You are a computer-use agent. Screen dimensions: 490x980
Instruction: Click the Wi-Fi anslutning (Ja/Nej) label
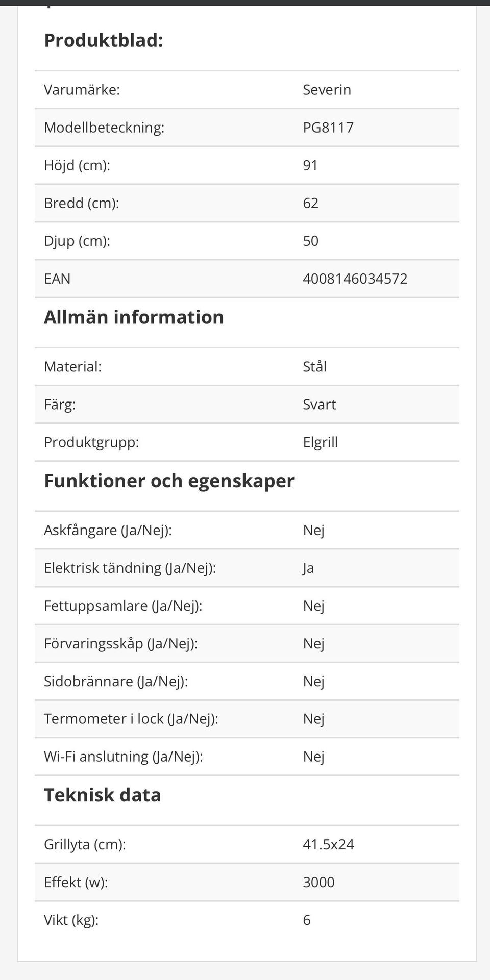tap(124, 756)
